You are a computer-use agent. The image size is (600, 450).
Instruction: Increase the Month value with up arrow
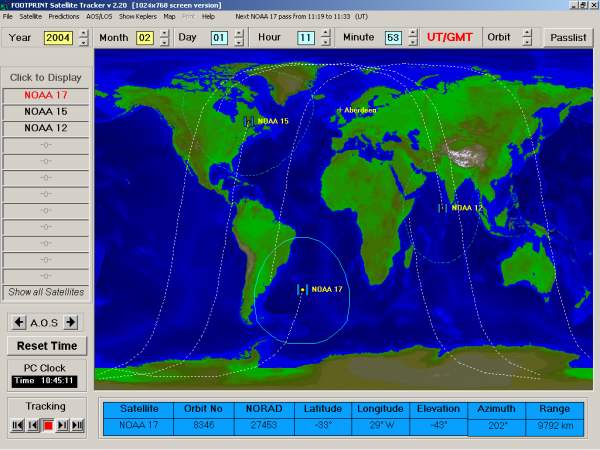pyautogui.click(x=164, y=33)
